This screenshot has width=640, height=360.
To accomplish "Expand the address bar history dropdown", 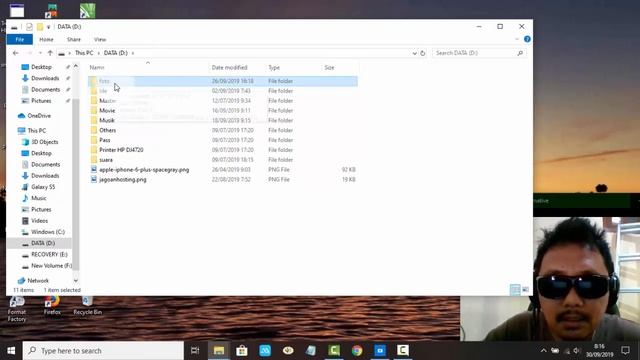I will tap(414, 53).
